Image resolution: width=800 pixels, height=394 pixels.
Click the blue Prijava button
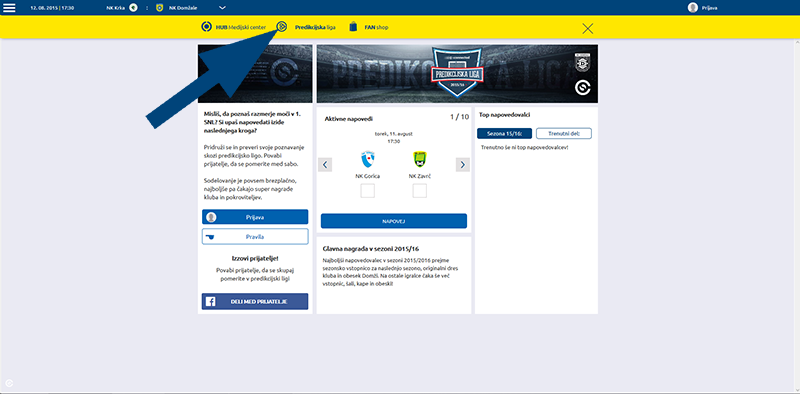coord(255,217)
